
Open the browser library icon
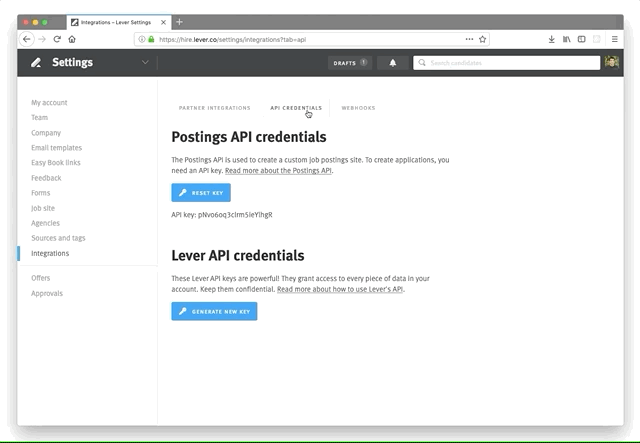tap(567, 39)
